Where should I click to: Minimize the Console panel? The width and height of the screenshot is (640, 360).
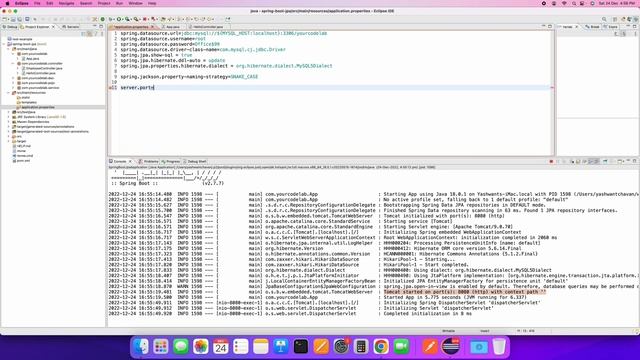629,161
